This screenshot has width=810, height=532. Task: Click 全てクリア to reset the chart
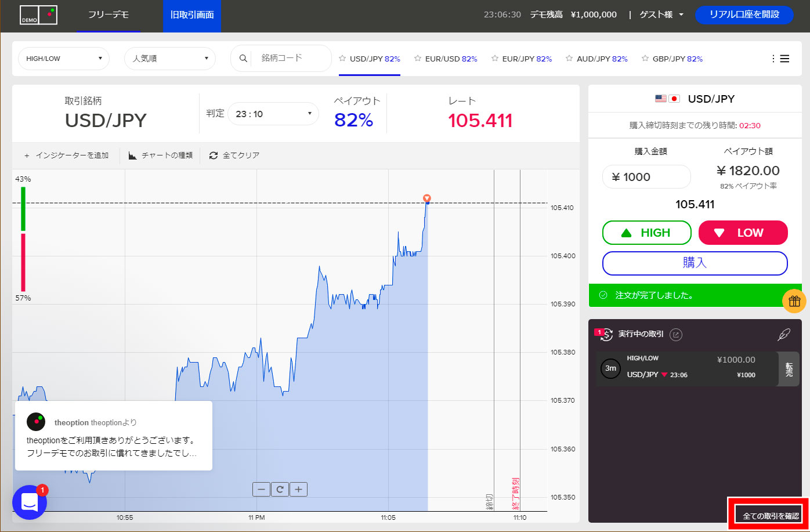coord(241,155)
